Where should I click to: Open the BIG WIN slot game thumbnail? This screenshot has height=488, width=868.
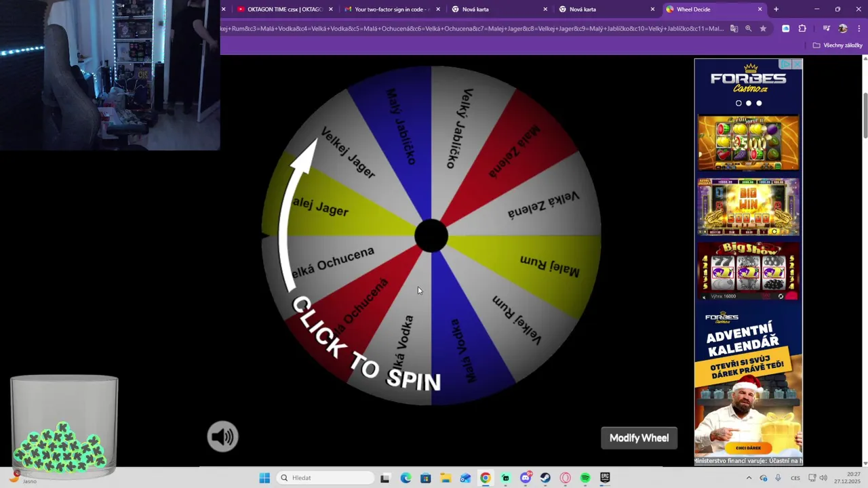pos(749,207)
